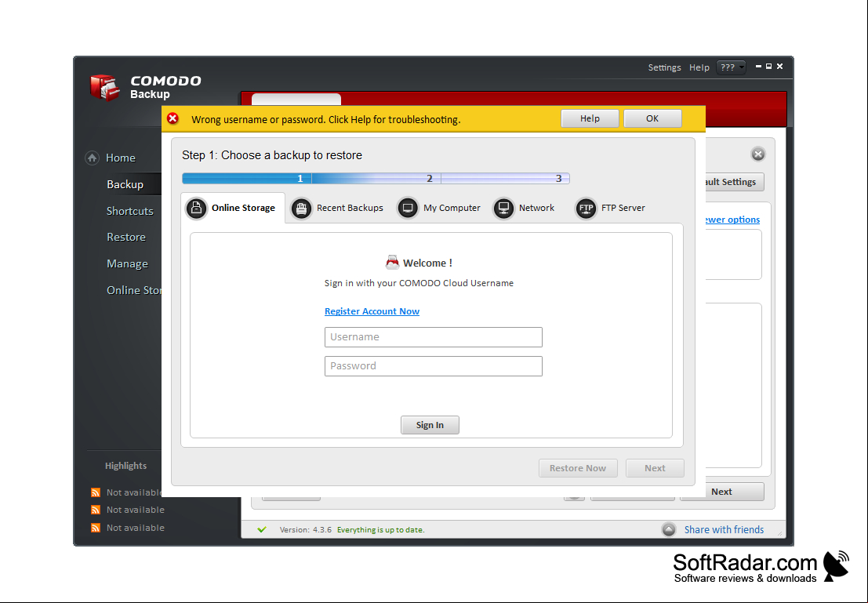Click step 1 on the progress bar

click(300, 178)
